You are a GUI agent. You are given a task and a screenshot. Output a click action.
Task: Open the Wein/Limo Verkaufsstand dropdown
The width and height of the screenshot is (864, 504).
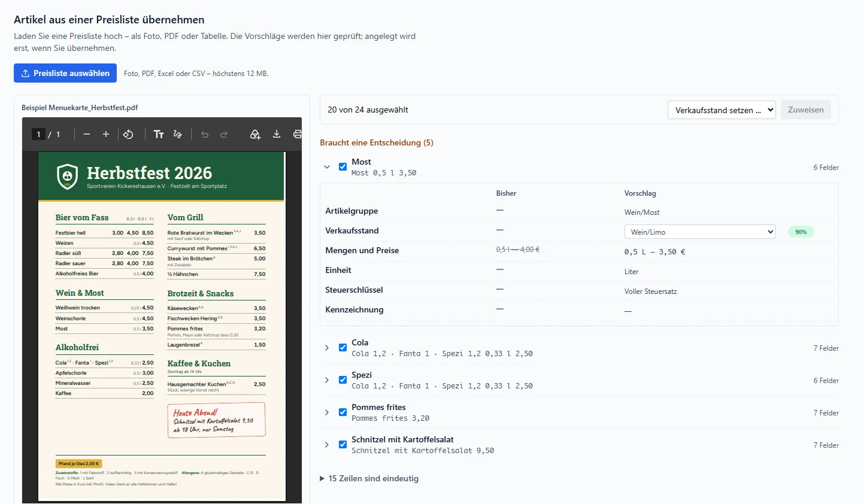click(x=700, y=232)
